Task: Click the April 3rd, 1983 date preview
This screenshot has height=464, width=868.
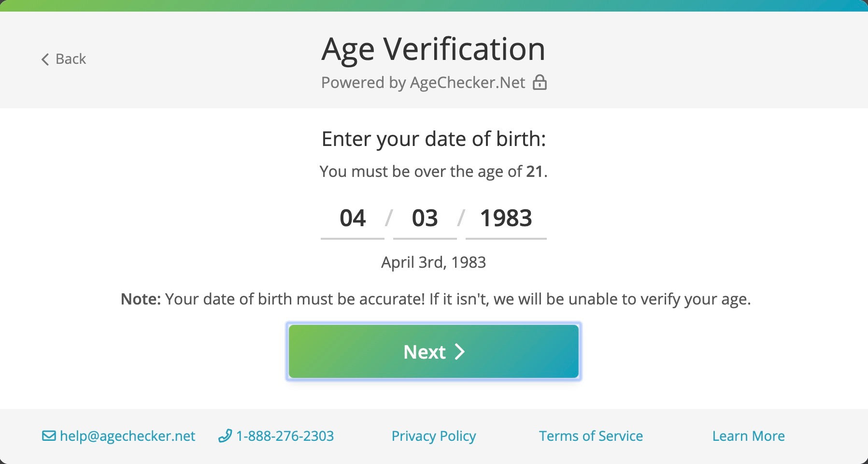Action: click(x=433, y=262)
